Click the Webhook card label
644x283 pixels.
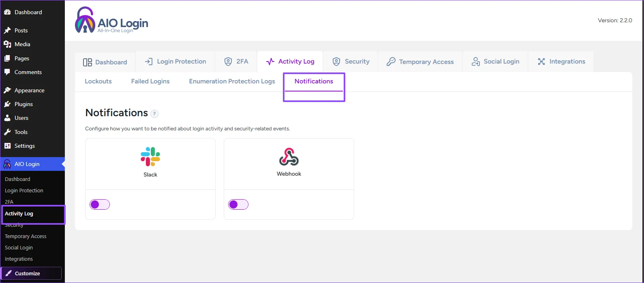click(x=289, y=174)
